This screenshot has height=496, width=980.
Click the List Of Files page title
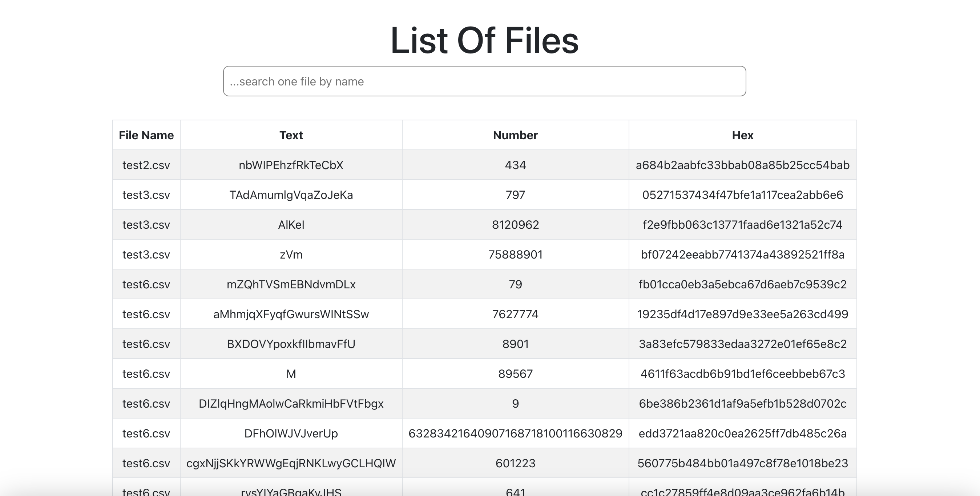coord(484,39)
